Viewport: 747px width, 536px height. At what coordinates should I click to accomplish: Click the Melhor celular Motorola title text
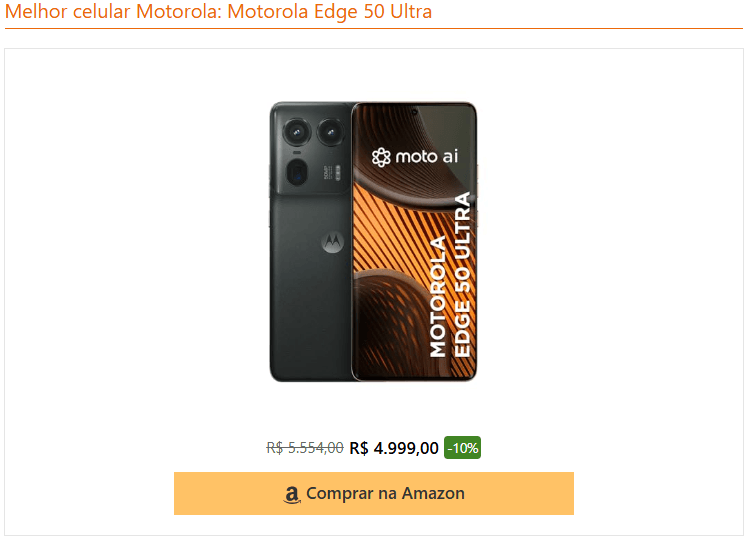113,11
